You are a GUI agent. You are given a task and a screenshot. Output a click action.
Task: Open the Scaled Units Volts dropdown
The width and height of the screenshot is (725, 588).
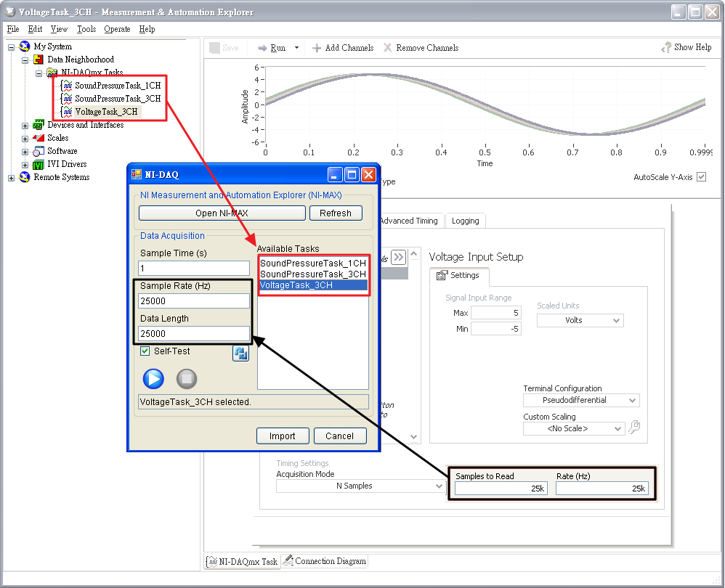point(580,321)
